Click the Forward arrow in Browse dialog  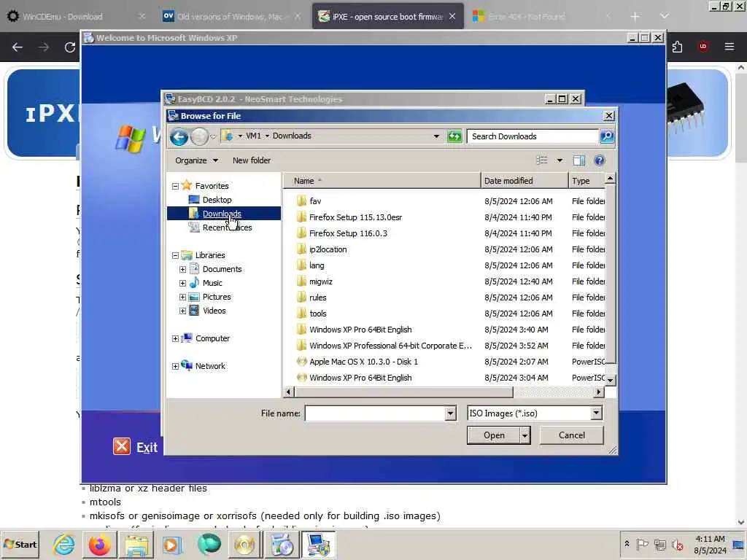click(x=199, y=137)
